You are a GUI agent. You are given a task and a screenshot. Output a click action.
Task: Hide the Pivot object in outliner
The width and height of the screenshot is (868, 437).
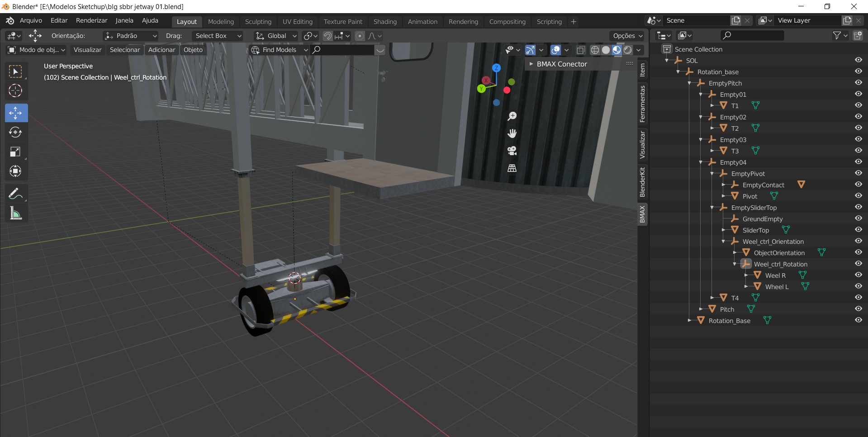(x=858, y=196)
